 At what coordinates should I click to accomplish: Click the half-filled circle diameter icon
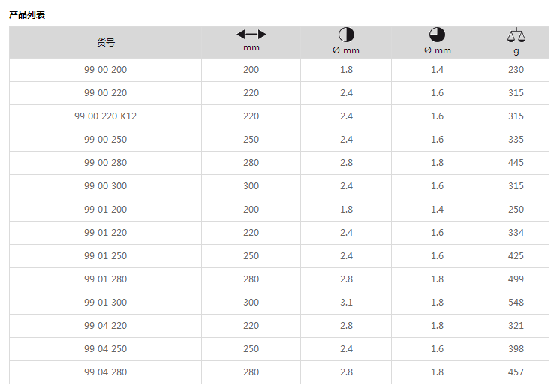pos(346,35)
